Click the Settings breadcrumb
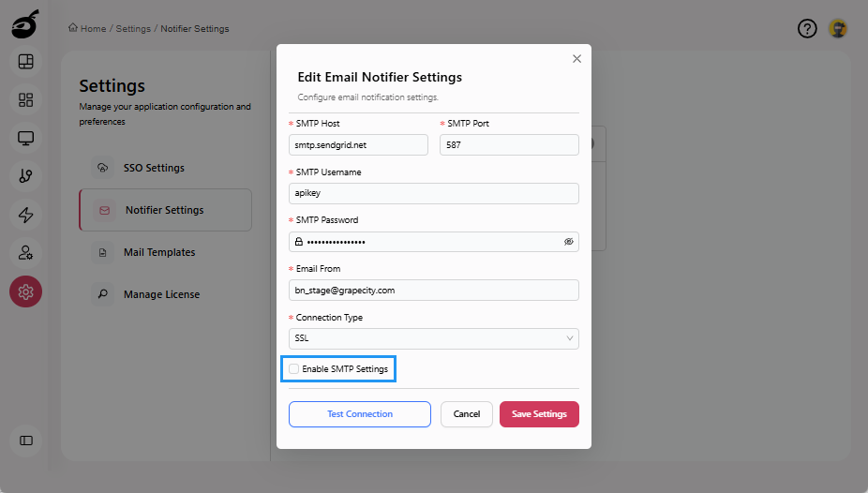Image resolution: width=868 pixels, height=493 pixels. (133, 28)
